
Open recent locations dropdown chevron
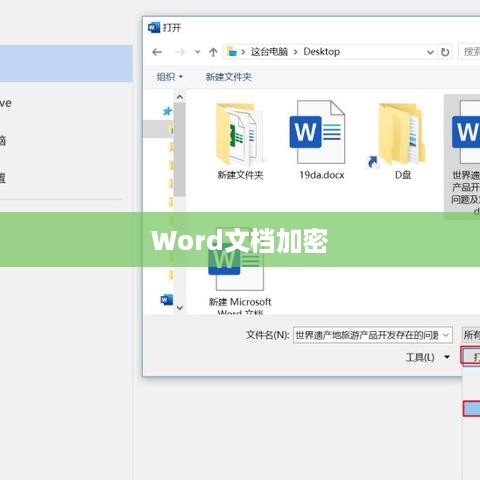click(197, 52)
